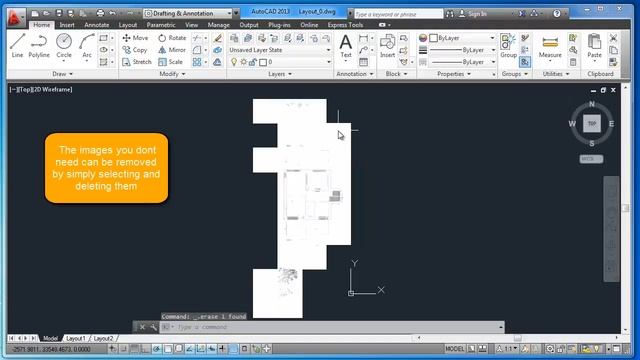The height and width of the screenshot is (360, 640).
Task: Click the Group icon
Action: coord(508,45)
